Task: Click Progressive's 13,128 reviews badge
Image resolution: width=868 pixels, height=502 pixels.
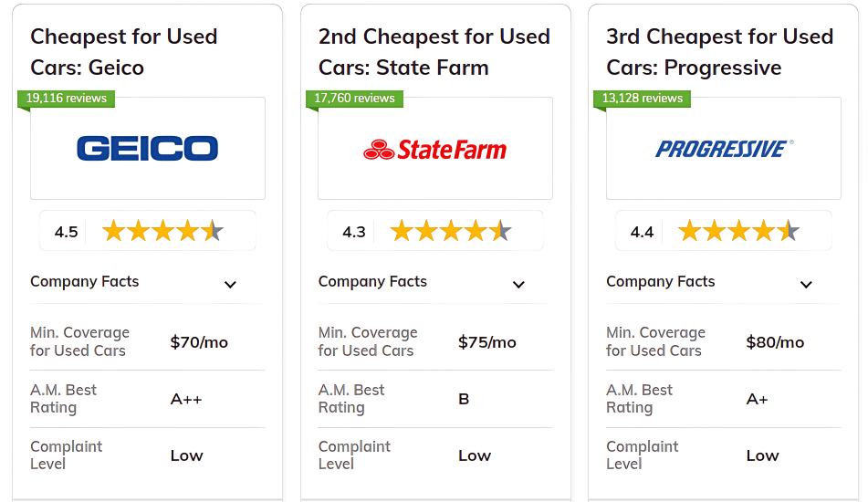Action: (642, 98)
